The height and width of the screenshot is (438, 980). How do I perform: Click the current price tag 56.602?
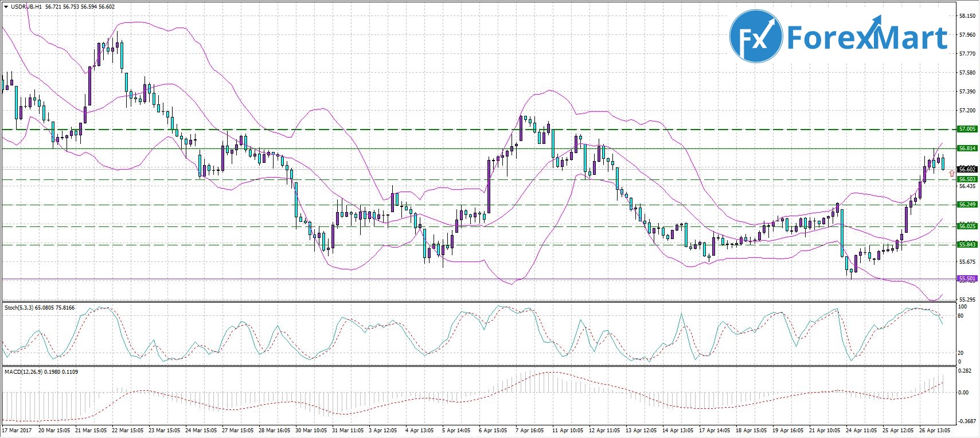(967, 169)
